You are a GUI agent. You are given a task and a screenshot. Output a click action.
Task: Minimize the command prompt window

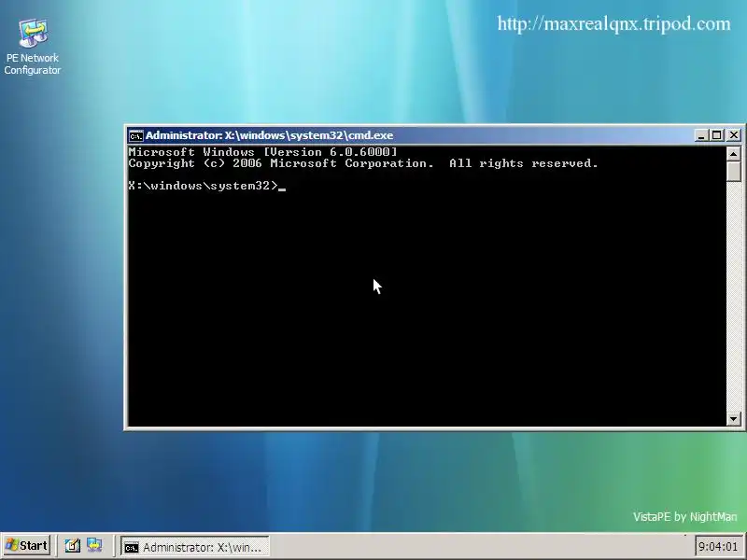point(700,135)
